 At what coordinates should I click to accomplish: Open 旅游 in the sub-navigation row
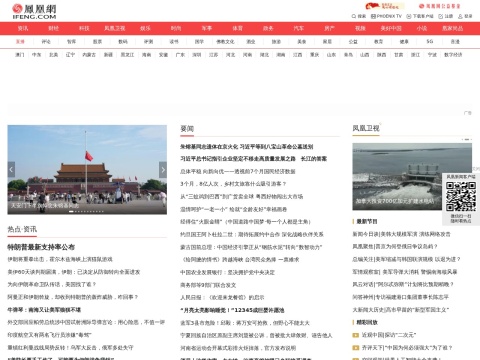click(x=276, y=42)
